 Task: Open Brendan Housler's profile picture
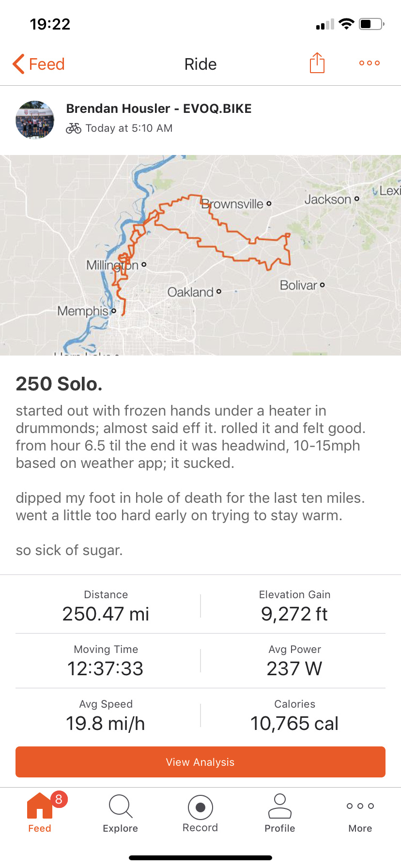pyautogui.click(x=35, y=120)
